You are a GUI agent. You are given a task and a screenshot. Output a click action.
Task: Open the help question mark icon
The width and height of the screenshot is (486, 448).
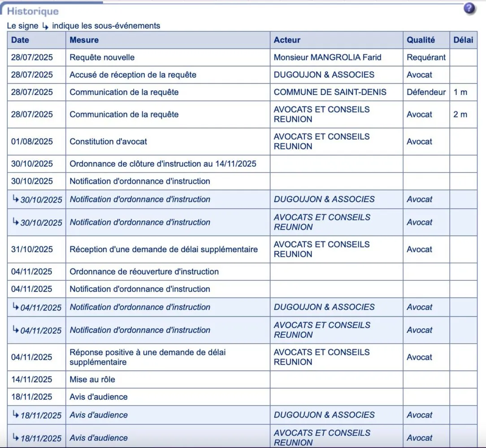coord(469,9)
